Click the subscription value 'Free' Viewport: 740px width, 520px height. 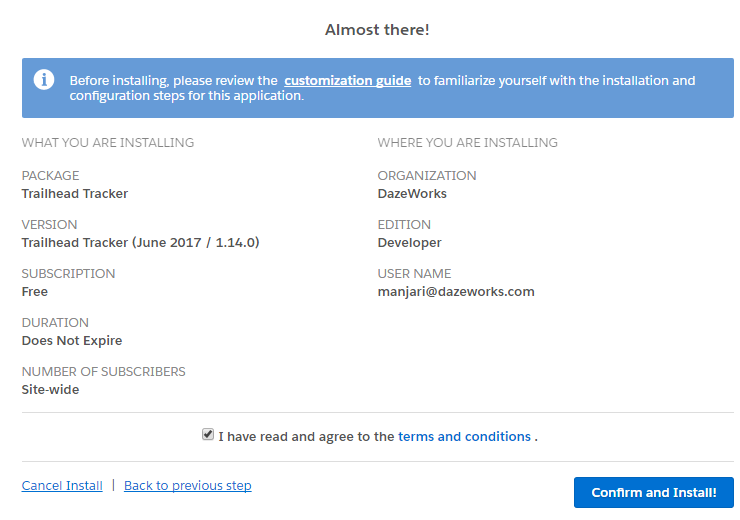(34, 292)
